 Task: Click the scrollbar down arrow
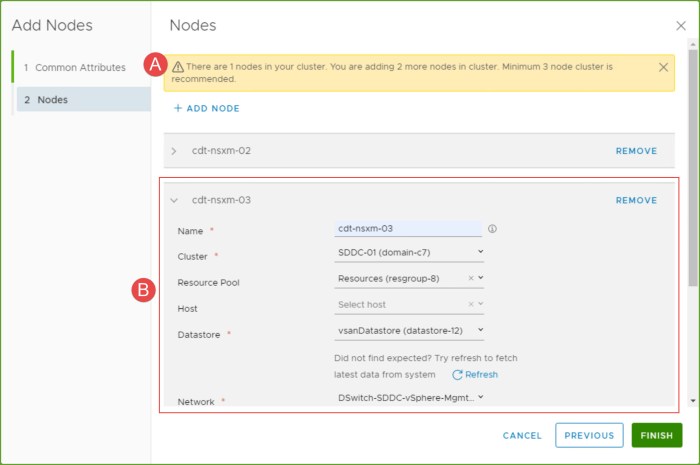click(x=692, y=401)
